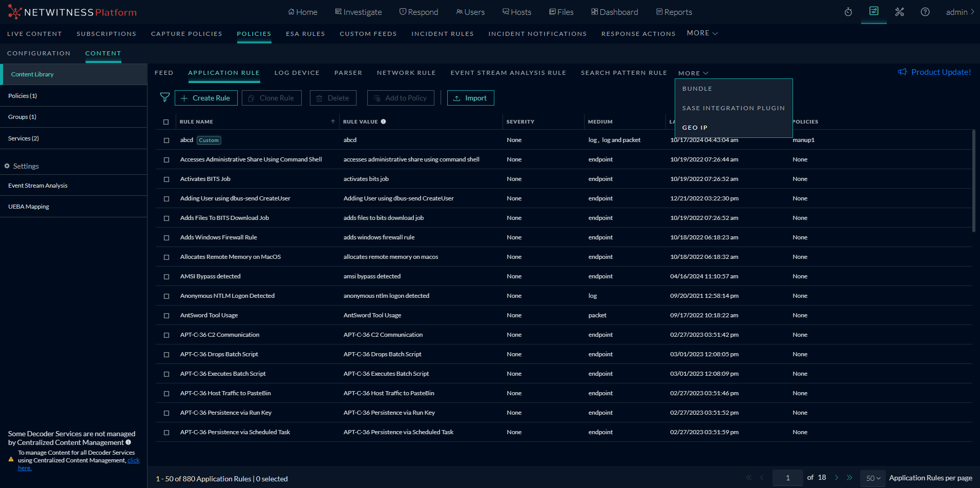Switch to the Network Rule tab
Screen dimensions: 980x488
406,73
